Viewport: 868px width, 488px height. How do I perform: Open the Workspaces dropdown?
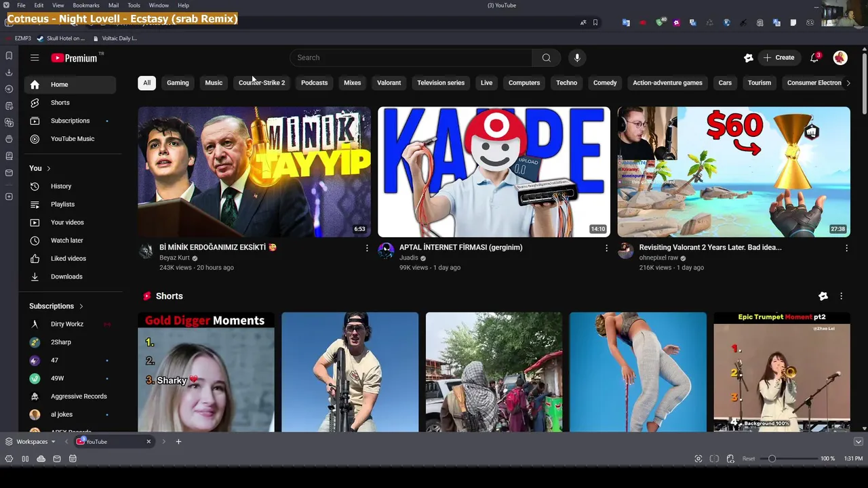point(31,441)
